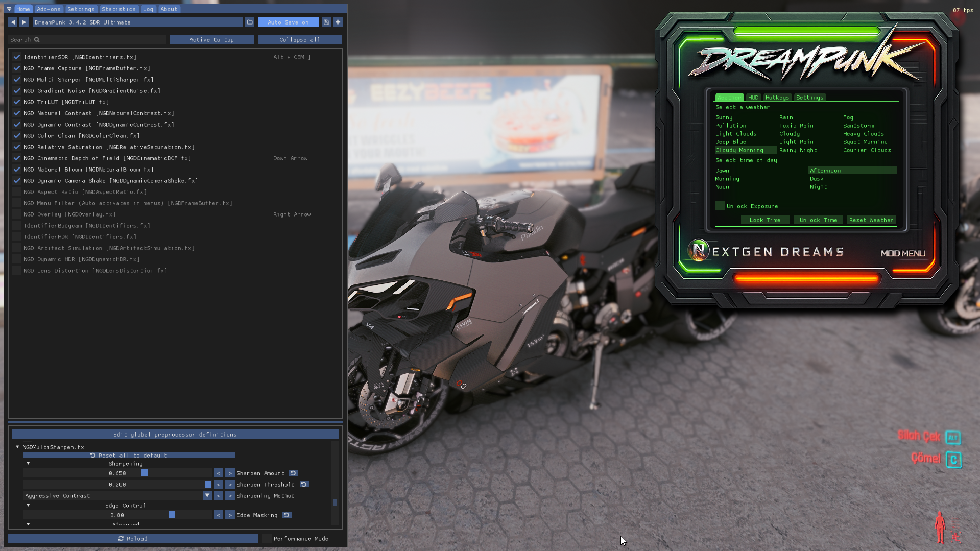Add a new preset with the plus icon
The image size is (980, 551).
pos(338,22)
